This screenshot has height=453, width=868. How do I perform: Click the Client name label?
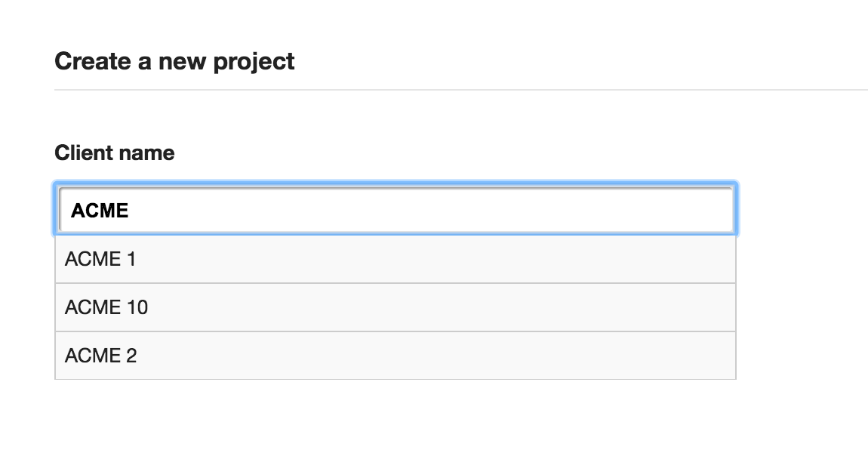(114, 153)
